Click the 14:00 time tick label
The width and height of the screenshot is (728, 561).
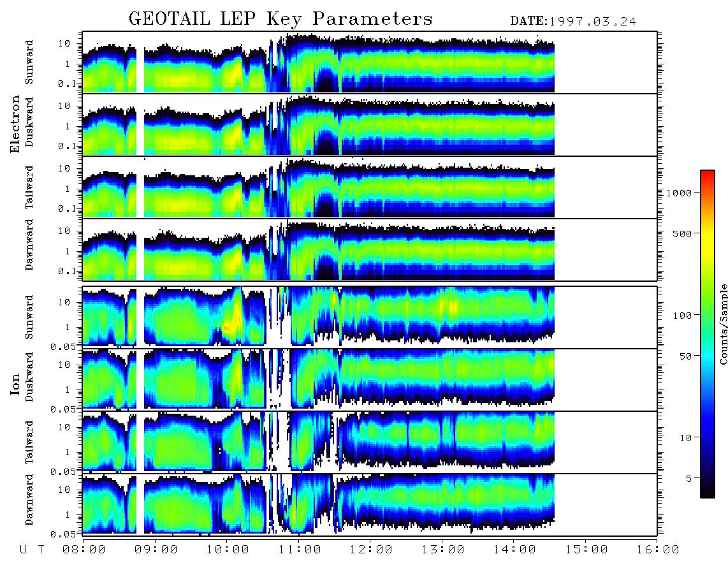pos(514,550)
